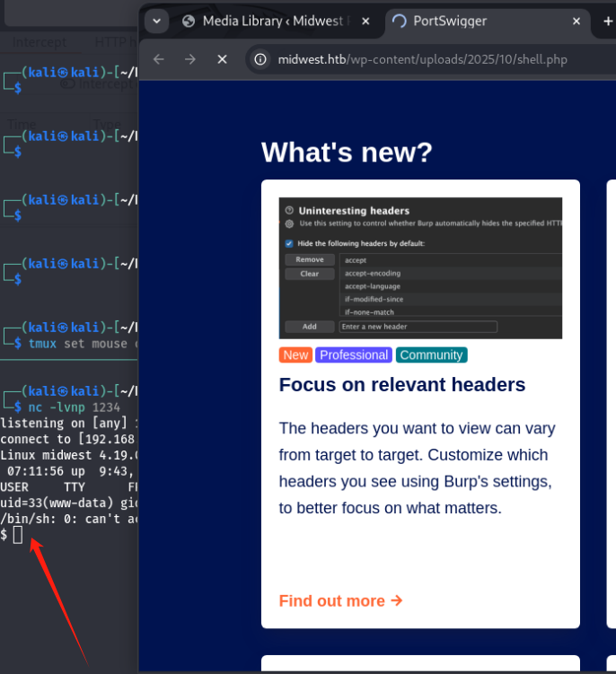The width and height of the screenshot is (616, 674).
Task: Click 'connect to [192.168' terminal line
Action: tap(68, 439)
